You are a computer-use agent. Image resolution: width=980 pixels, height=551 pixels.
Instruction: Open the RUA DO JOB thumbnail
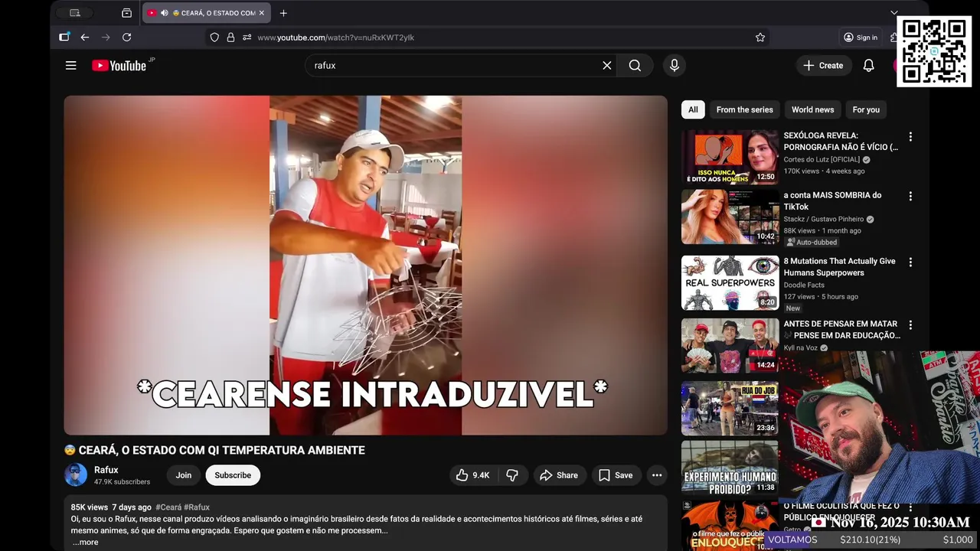[730, 408]
